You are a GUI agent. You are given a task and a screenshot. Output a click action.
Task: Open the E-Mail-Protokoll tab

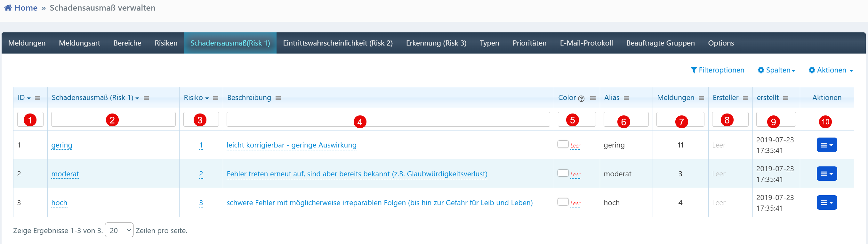pos(586,43)
